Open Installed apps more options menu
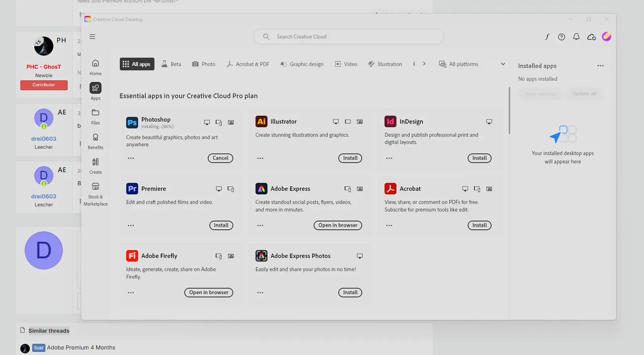 pyautogui.click(x=601, y=66)
